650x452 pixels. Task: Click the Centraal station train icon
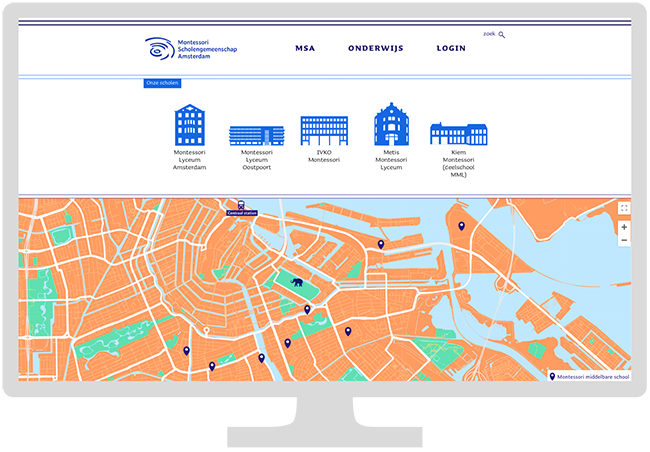(241, 205)
